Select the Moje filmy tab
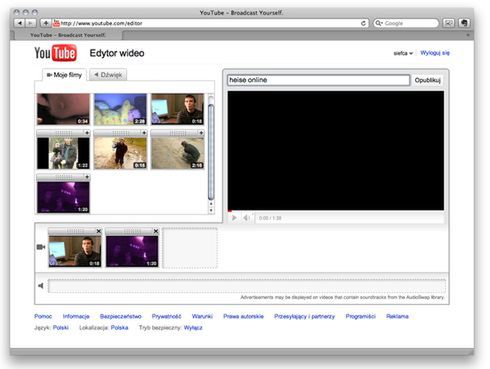The width and height of the screenshot is (490, 369). [x=64, y=75]
